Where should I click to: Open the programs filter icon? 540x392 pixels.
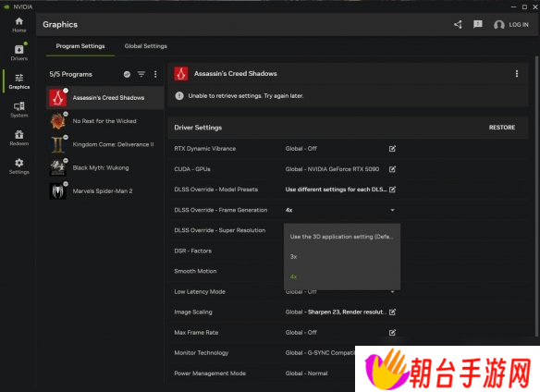tap(141, 74)
